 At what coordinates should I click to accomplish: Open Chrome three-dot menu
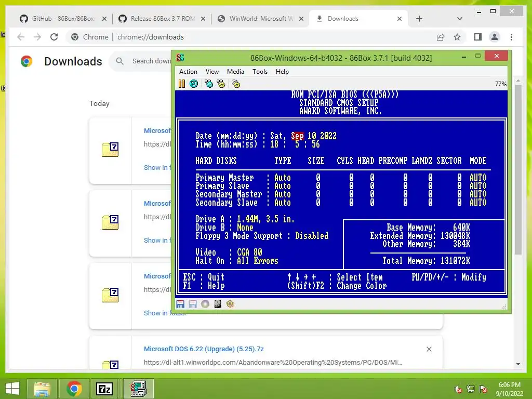click(511, 37)
